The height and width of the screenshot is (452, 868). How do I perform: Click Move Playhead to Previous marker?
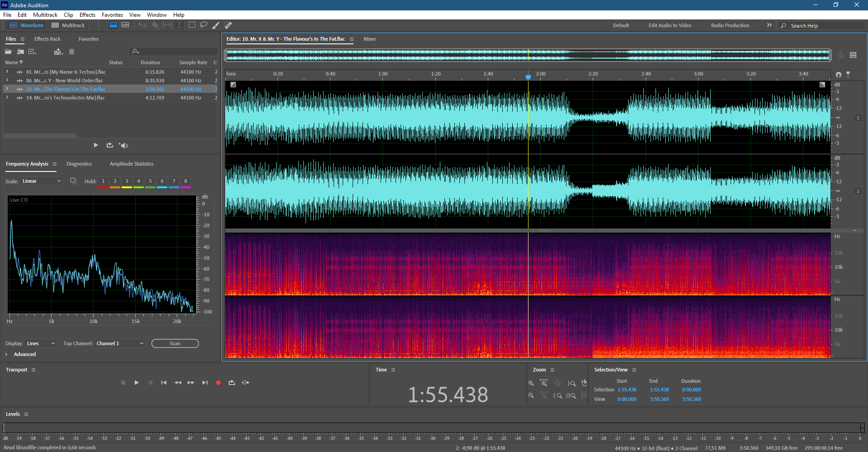click(164, 383)
